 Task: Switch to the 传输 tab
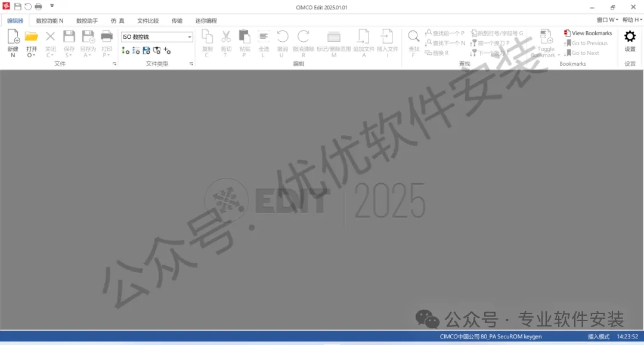point(177,20)
